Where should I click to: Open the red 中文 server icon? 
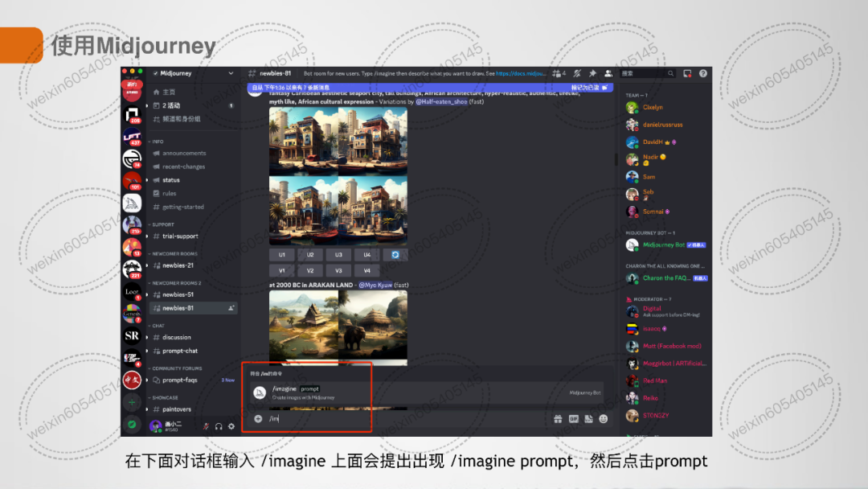pos(132,380)
